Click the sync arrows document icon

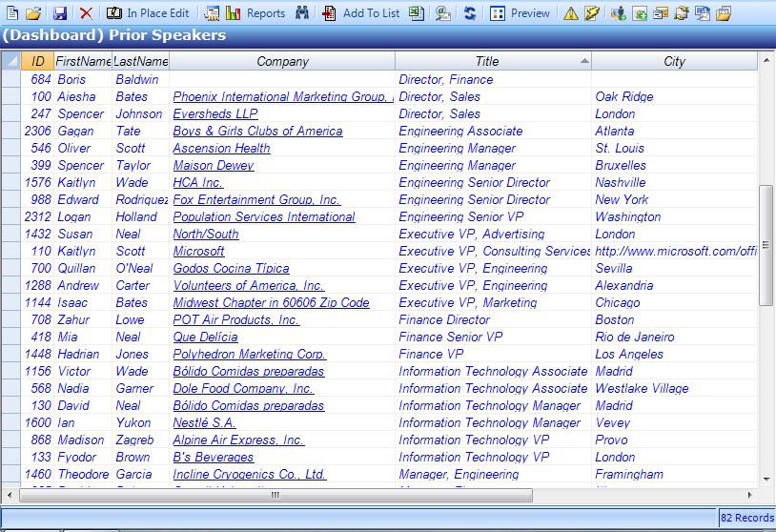coord(682,12)
